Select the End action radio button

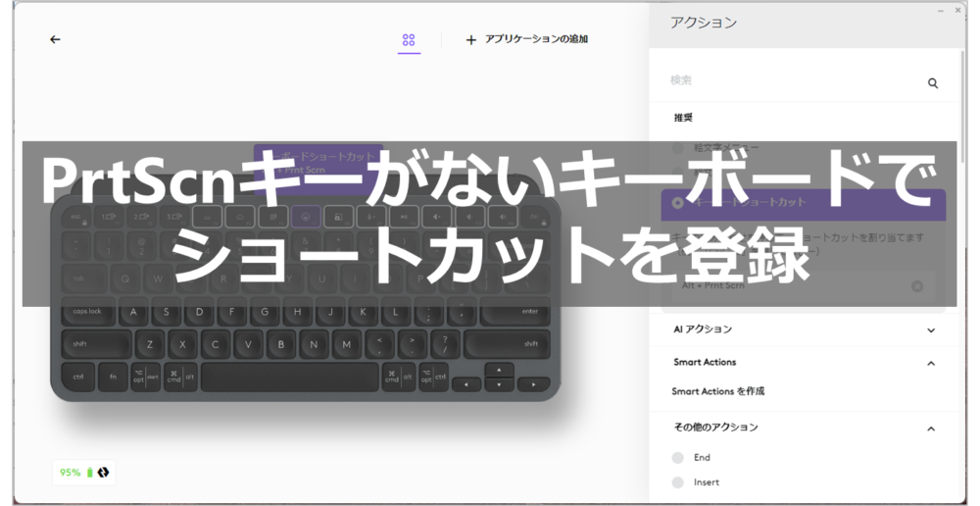[678, 458]
